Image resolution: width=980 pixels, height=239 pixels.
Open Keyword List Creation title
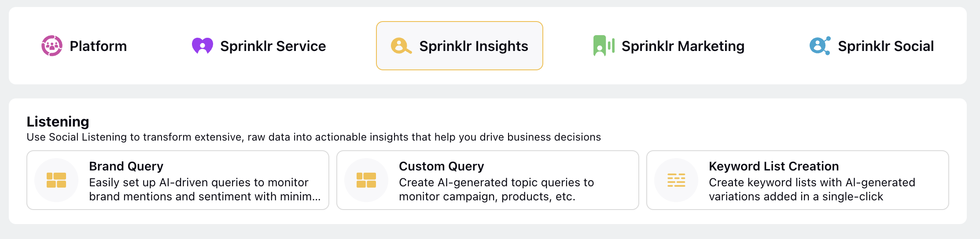[774, 166]
